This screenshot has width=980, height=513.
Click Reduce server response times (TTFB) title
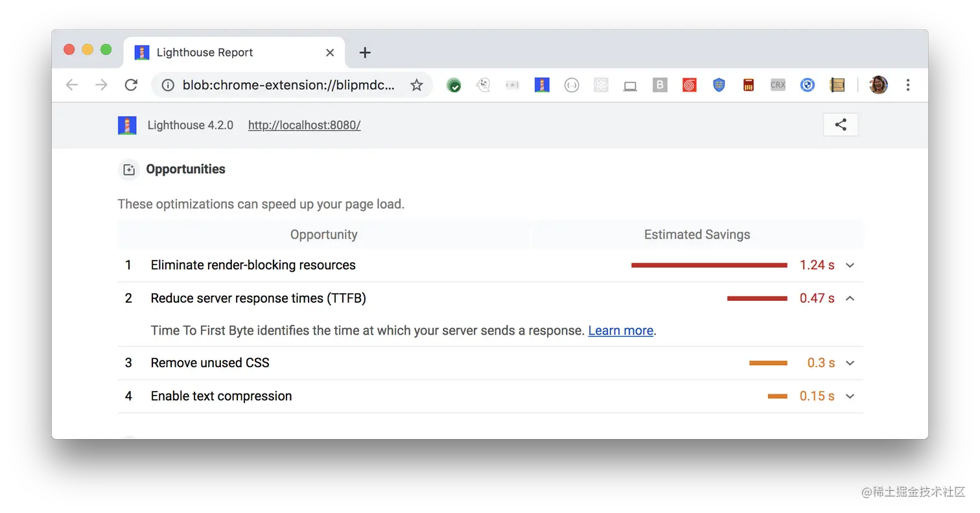pyautogui.click(x=259, y=298)
